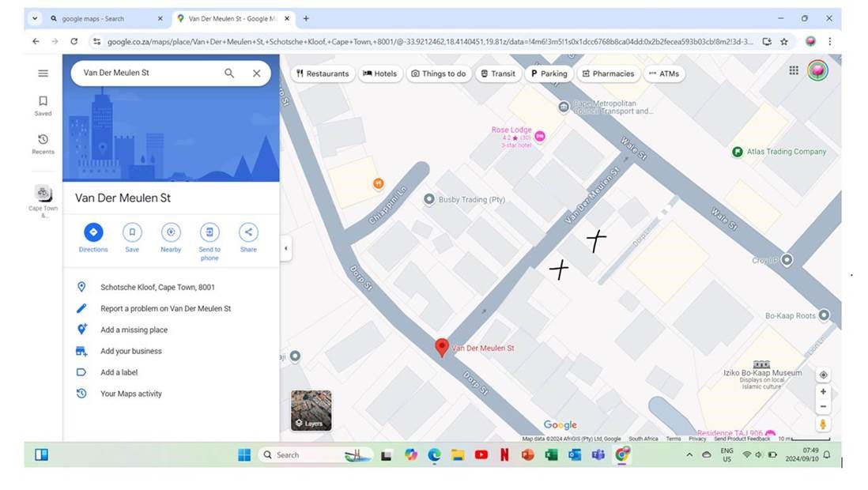Show your location on map
868x490 pixels.
pos(823,375)
